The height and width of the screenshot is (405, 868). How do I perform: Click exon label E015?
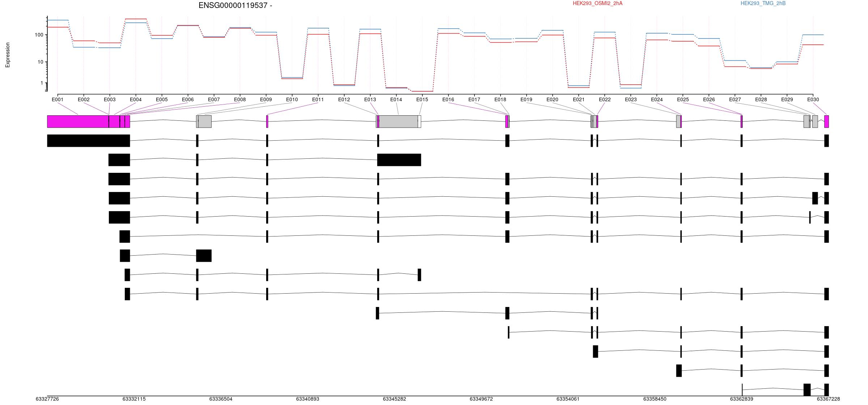422,99
